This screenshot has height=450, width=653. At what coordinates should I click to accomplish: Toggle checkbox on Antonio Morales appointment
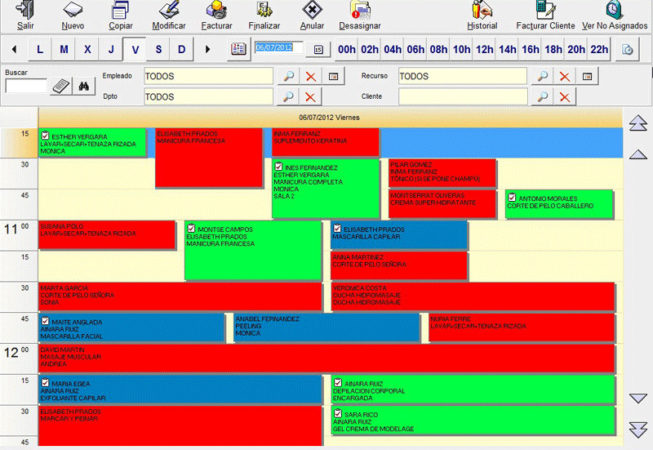pos(512,198)
